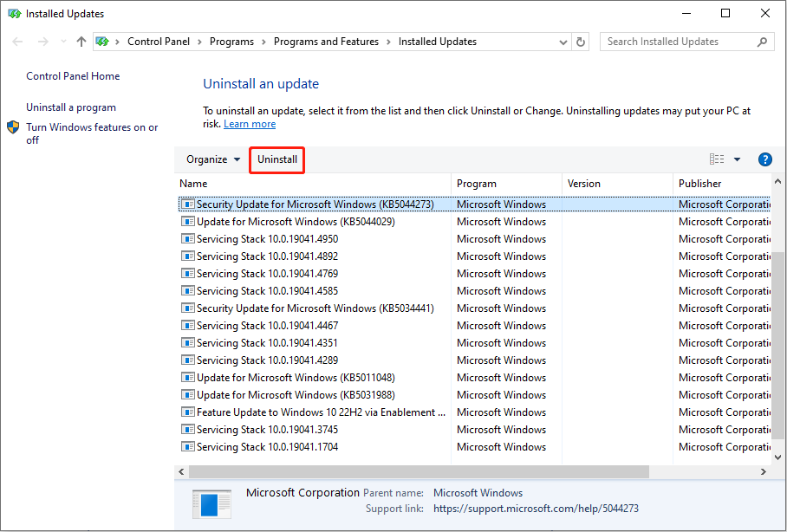Open Programs breadcrumb in address bar
The width and height of the screenshot is (787, 532).
pos(232,42)
